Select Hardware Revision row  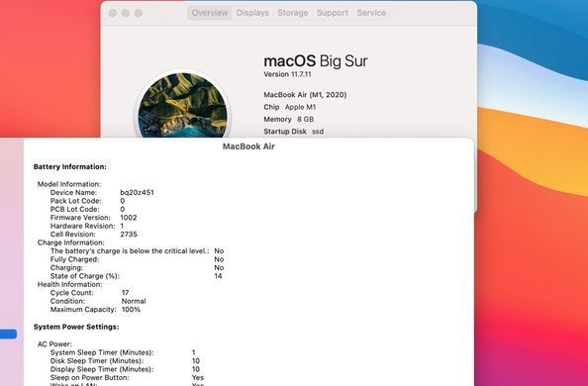87,226
